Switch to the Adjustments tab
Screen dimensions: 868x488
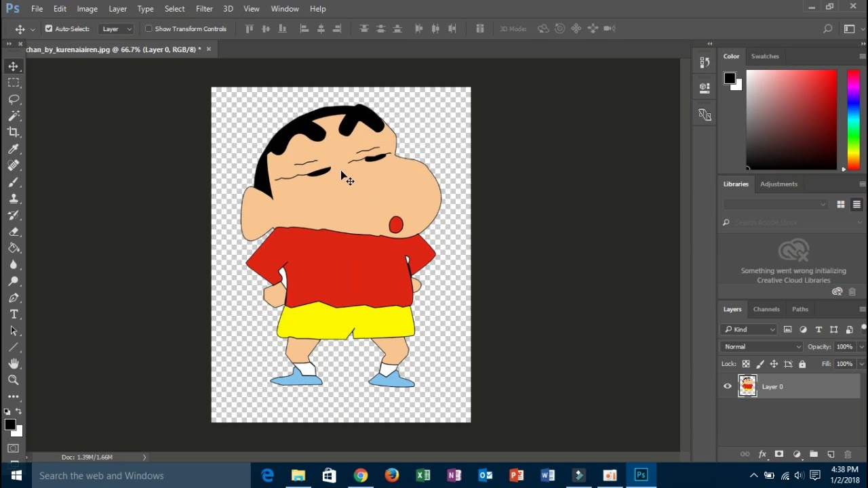[x=778, y=184]
